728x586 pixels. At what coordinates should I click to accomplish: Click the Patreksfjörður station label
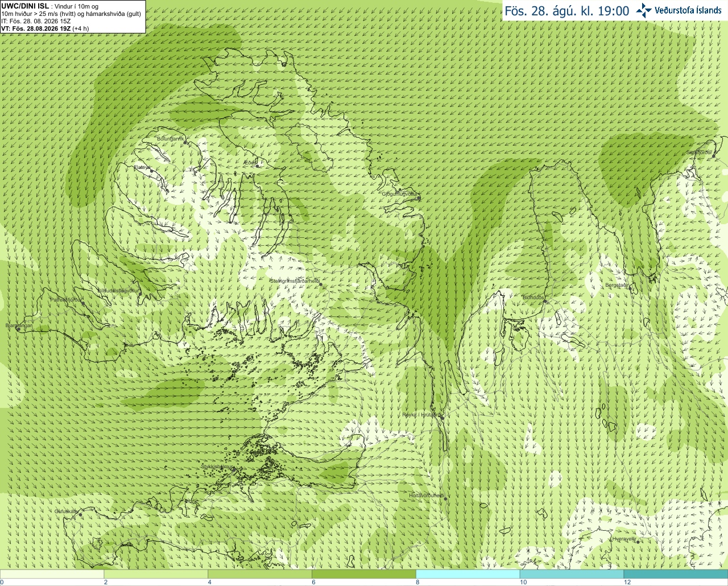tap(67, 299)
